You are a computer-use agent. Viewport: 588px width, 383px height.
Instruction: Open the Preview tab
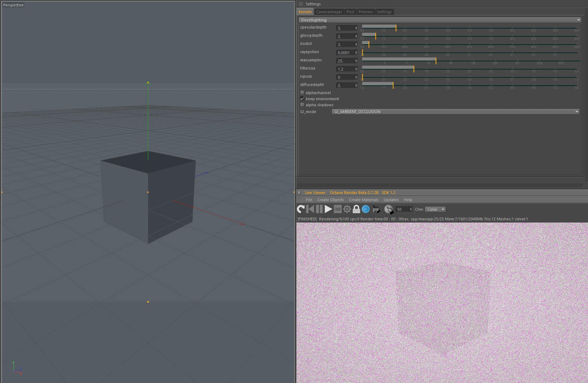click(x=365, y=12)
